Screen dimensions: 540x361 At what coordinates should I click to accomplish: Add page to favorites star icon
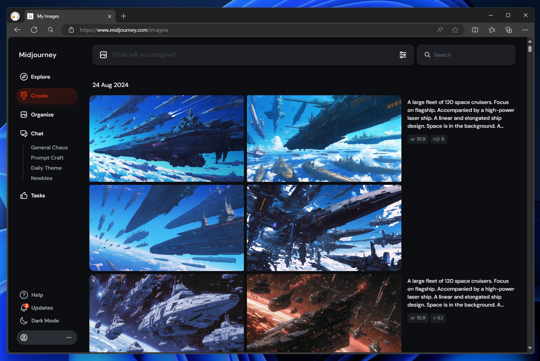point(455,30)
